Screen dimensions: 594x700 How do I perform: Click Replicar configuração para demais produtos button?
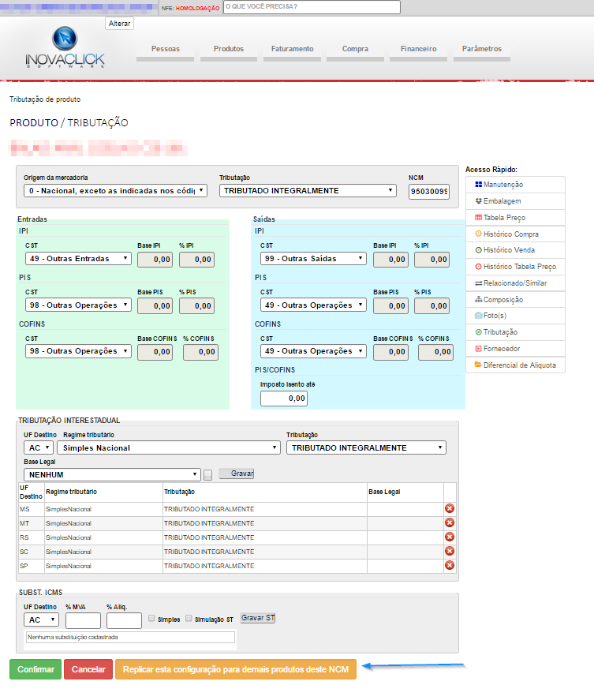(x=235, y=669)
